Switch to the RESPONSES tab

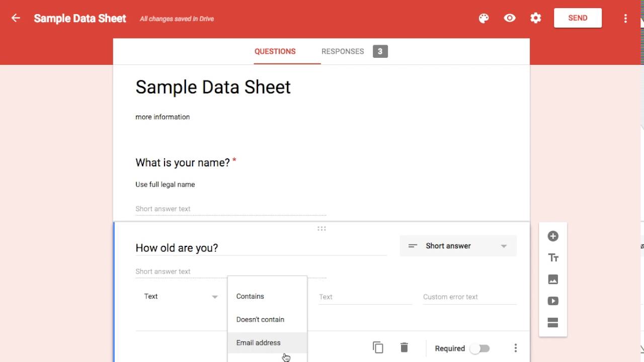343,51
